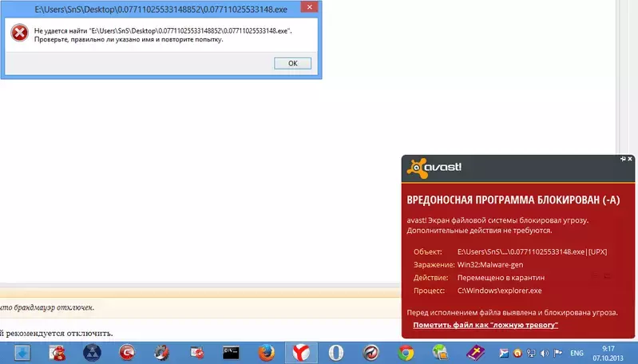
Task: Open the Action Center flag icon
Action: pos(558,353)
